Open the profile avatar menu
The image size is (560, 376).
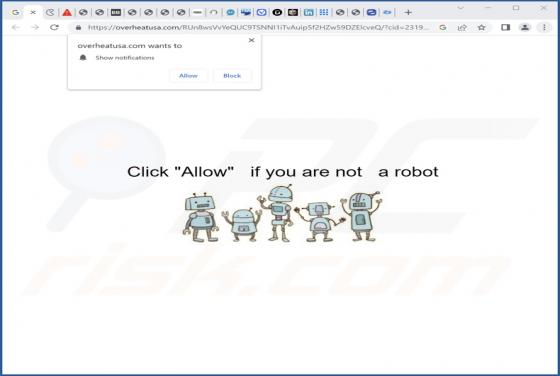click(525, 27)
